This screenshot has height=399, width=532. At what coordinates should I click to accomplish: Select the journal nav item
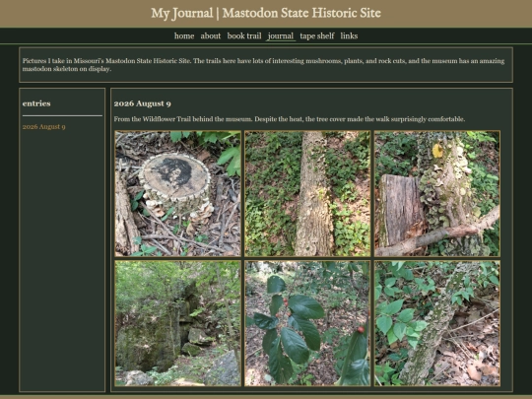tap(281, 36)
